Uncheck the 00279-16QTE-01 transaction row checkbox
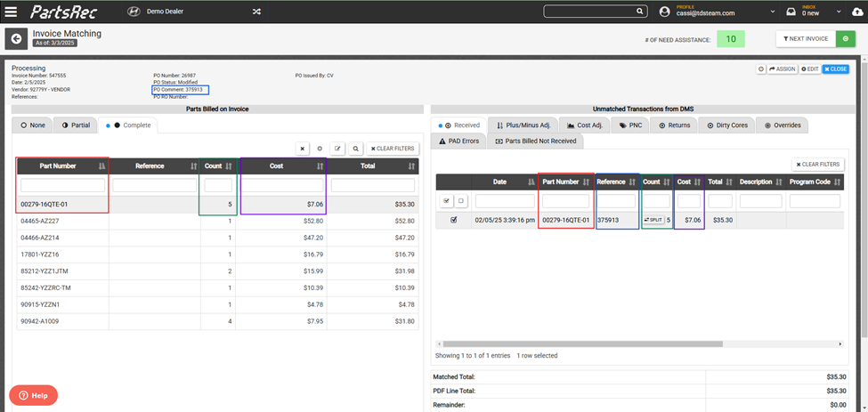The width and height of the screenshot is (868, 412). tap(454, 220)
